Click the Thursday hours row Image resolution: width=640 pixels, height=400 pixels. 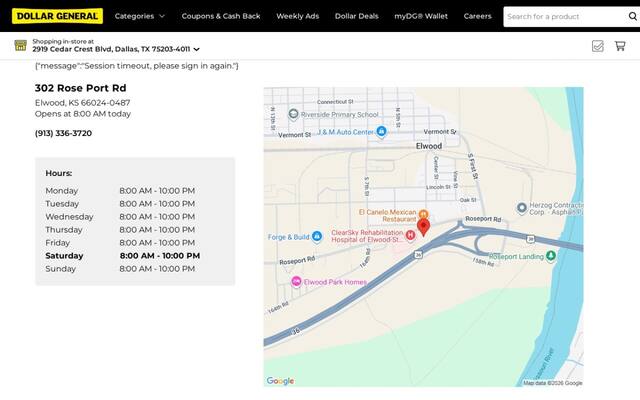click(120, 230)
